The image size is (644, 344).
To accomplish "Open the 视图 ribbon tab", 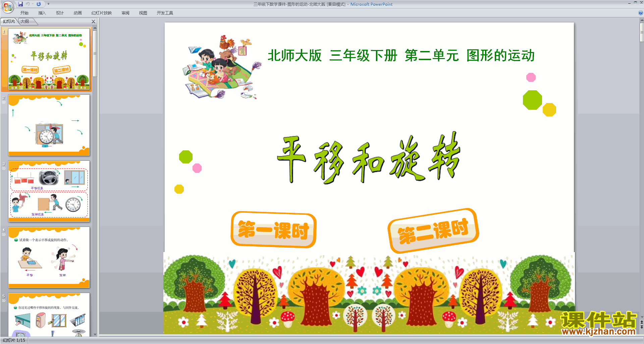I will pyautogui.click(x=143, y=13).
